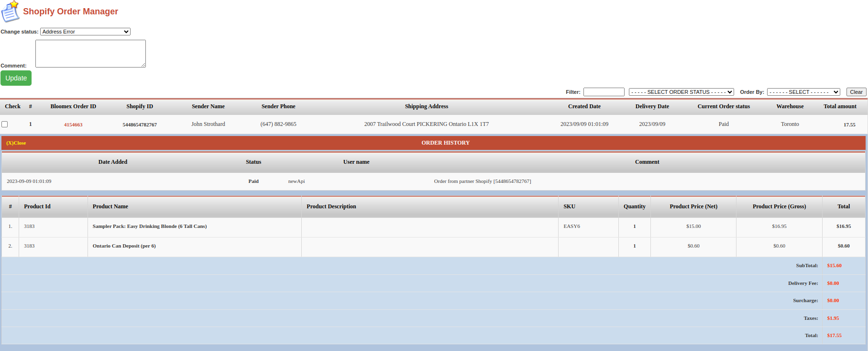
Task: Click the green Update button
Action: 16,78
